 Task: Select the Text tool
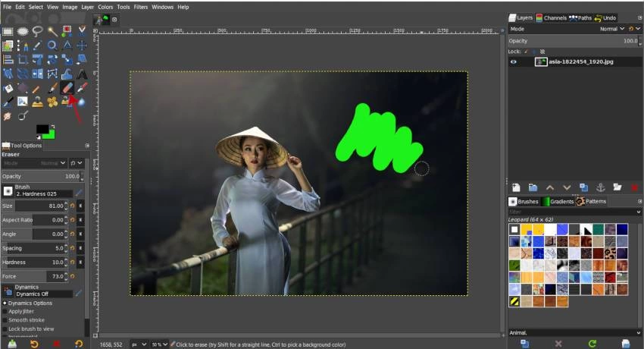point(82,74)
